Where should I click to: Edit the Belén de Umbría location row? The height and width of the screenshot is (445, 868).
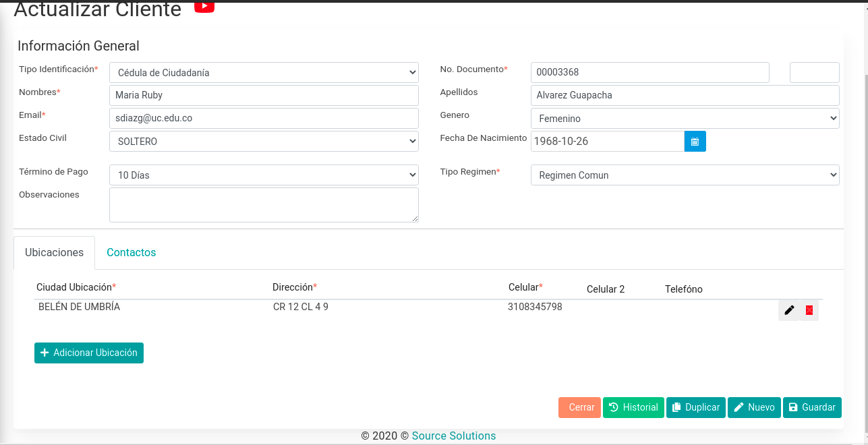pos(789,310)
